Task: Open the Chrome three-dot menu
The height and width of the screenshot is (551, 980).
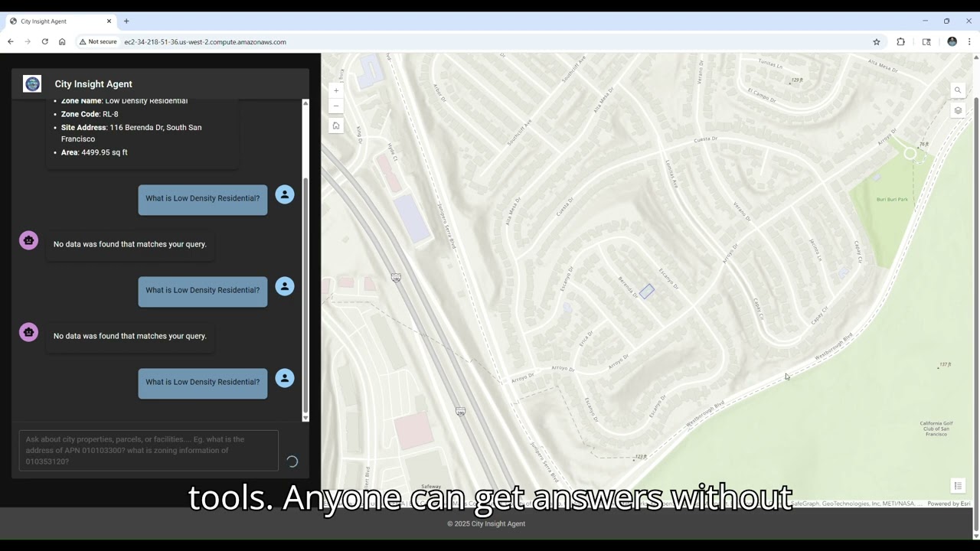Action: point(969,42)
